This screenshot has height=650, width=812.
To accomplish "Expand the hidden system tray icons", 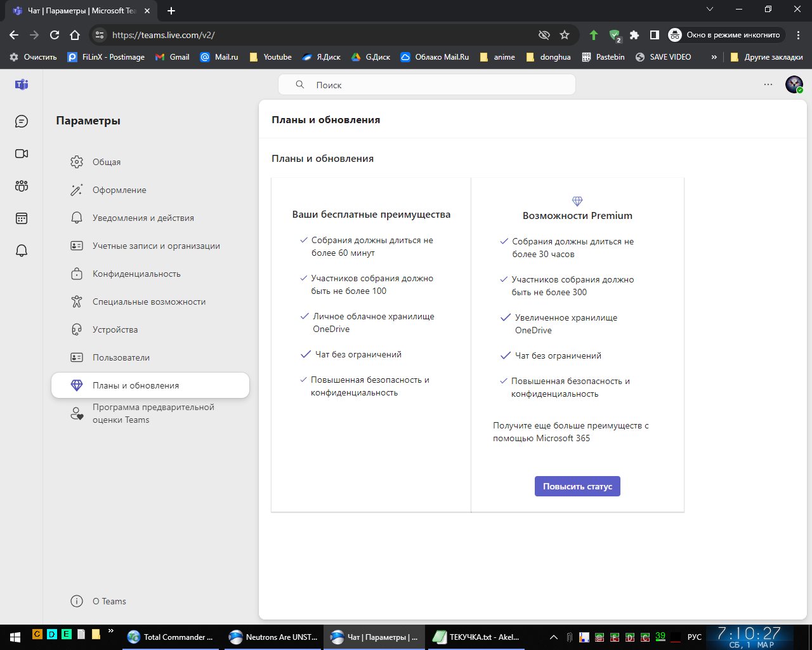I will pyautogui.click(x=554, y=637).
